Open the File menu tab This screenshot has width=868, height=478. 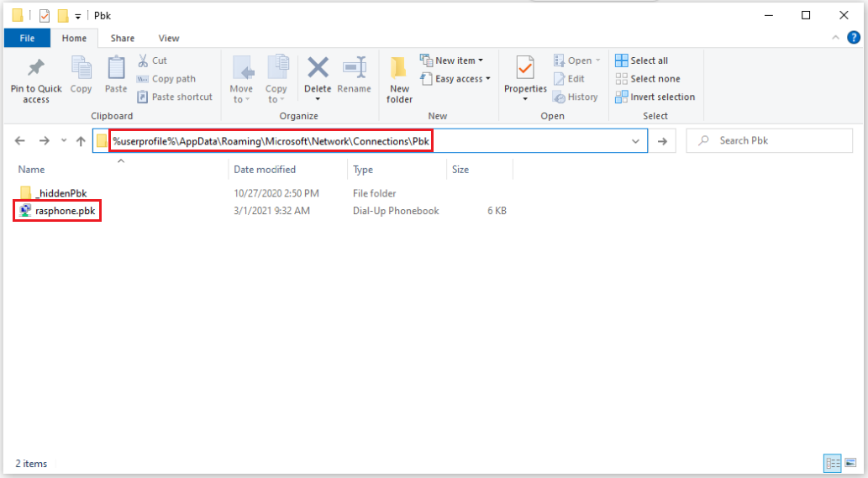[x=27, y=38]
